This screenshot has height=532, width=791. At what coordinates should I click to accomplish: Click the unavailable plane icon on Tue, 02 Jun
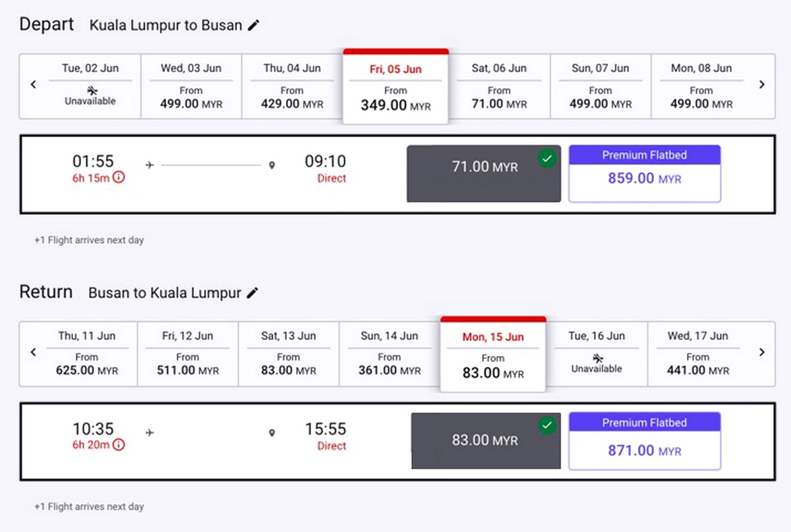(90, 90)
